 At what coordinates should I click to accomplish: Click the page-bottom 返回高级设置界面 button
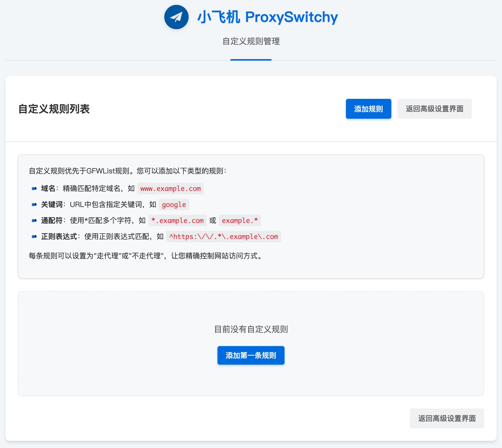(x=447, y=418)
